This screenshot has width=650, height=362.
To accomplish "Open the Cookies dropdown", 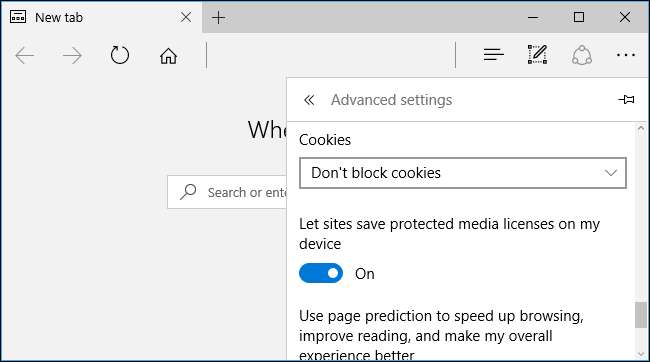I will pyautogui.click(x=463, y=173).
